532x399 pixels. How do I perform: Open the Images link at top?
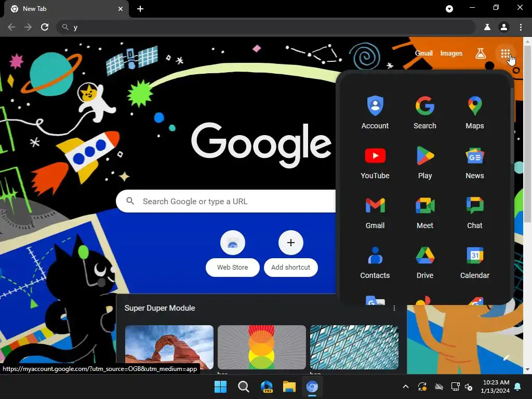[451, 54]
